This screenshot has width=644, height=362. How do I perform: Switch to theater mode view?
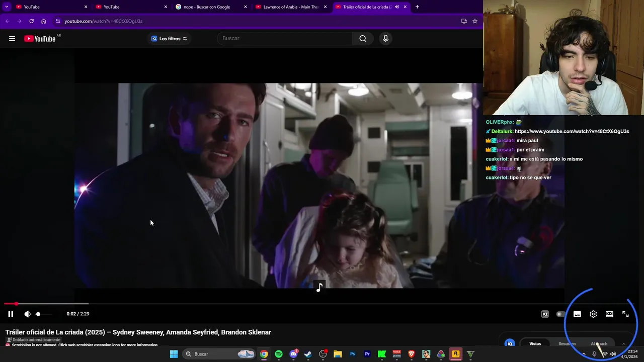point(609,314)
